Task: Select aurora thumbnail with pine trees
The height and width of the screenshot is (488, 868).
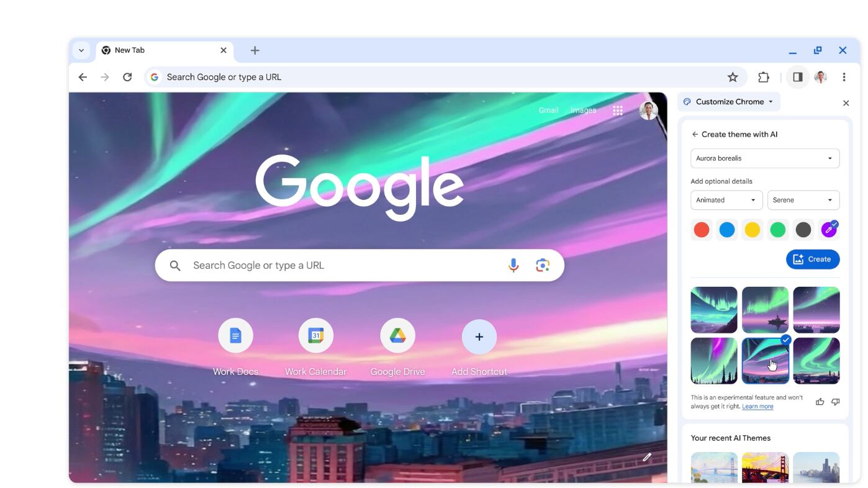Action: [714, 361]
